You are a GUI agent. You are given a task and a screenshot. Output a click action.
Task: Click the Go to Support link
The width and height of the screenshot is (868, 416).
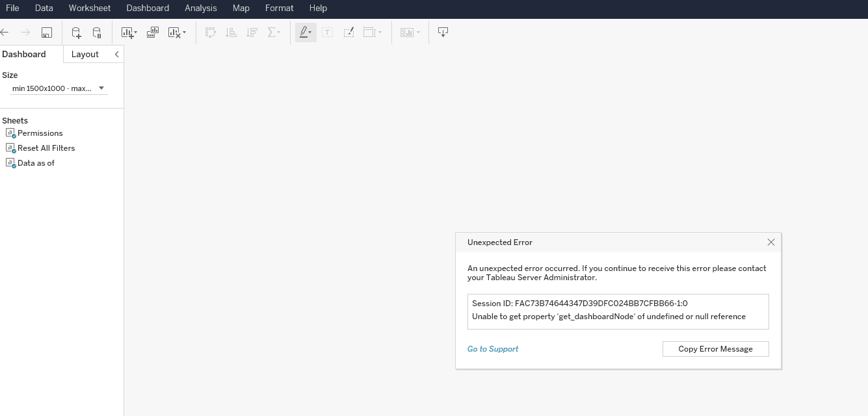[492, 349]
